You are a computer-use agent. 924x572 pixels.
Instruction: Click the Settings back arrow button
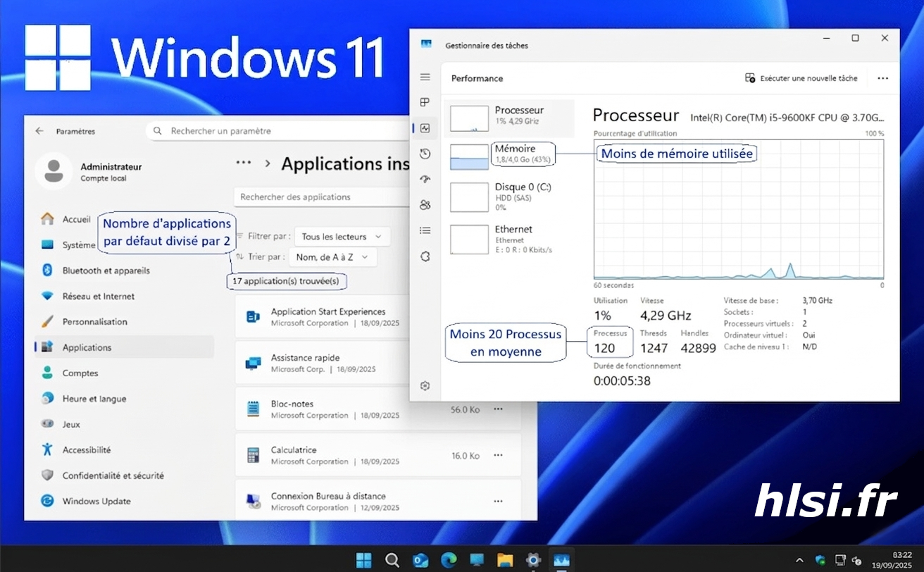point(39,131)
